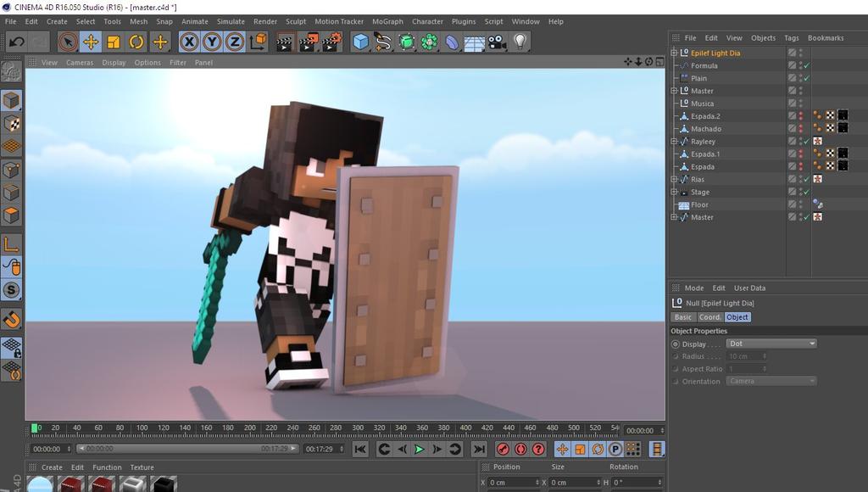Select the white material swatch
868x492 pixels.
tap(133, 484)
